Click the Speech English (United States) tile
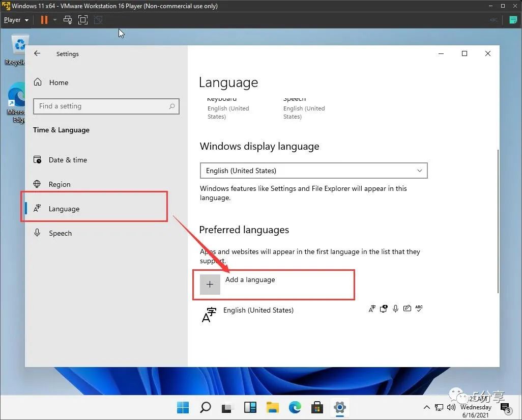Screen dimensions: 522x420 click(304, 109)
